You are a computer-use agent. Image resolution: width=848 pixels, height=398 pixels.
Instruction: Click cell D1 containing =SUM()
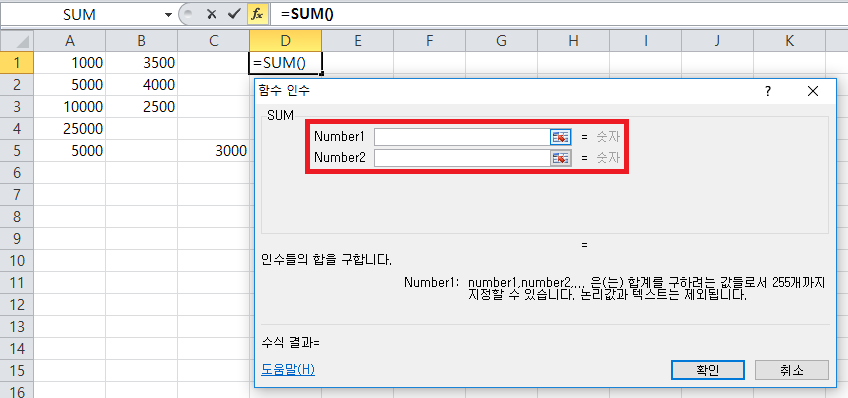(x=286, y=63)
